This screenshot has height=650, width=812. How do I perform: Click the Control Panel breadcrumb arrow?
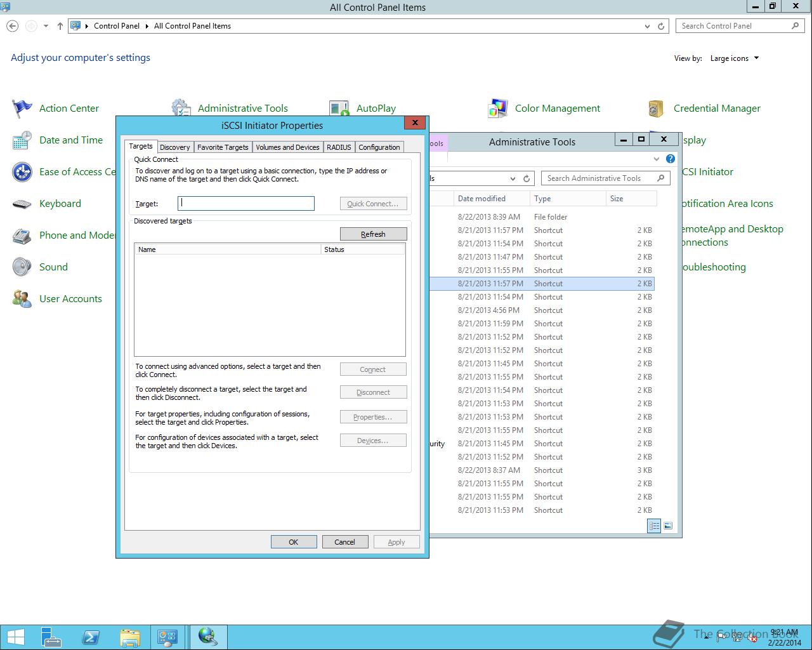[147, 26]
